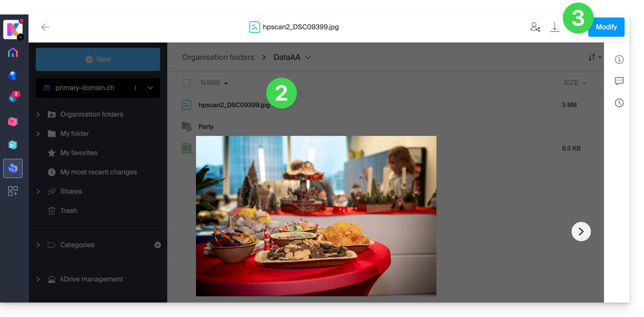Open My folder in the sidebar

pyautogui.click(x=75, y=134)
